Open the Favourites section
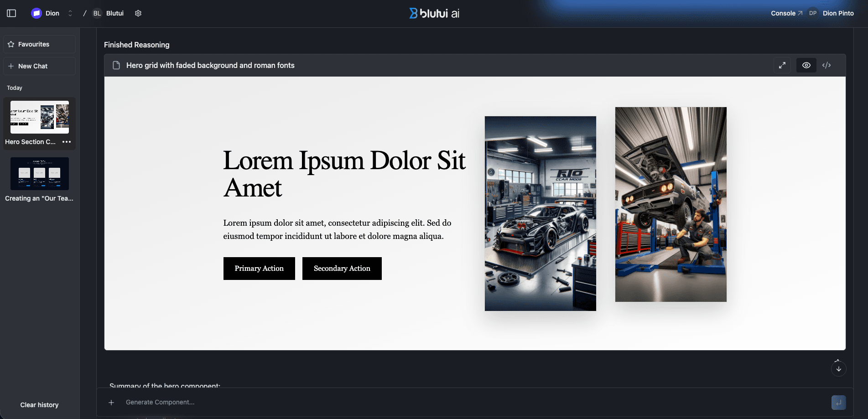868x419 pixels. click(x=39, y=44)
